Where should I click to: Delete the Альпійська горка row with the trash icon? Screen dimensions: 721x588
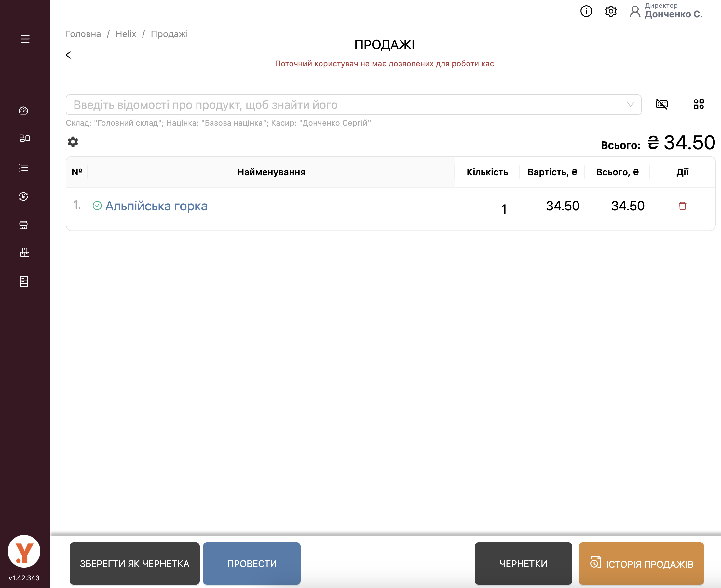(682, 206)
